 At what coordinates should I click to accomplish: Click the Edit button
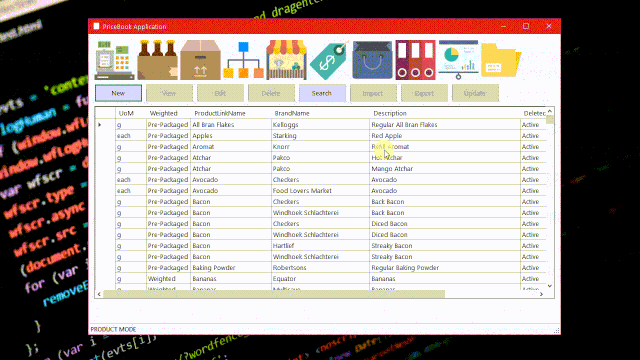[220, 93]
